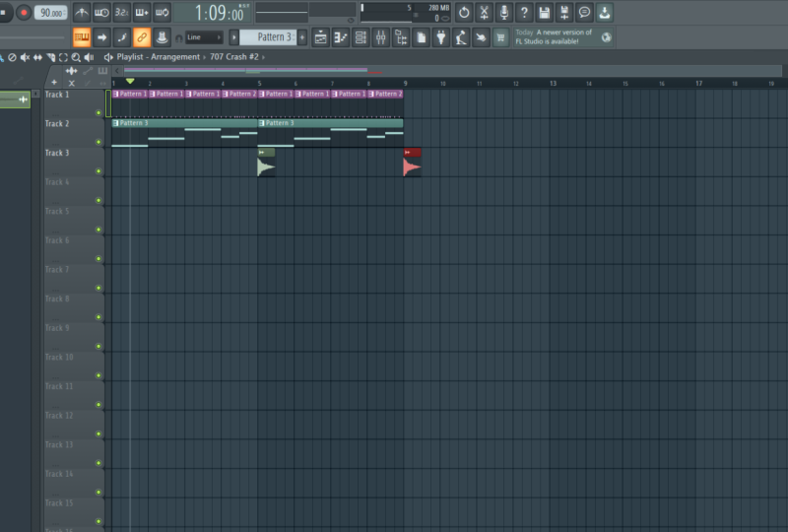Toggle blend recording overdub button
Viewport: 788px width, 532px height.
(142, 13)
